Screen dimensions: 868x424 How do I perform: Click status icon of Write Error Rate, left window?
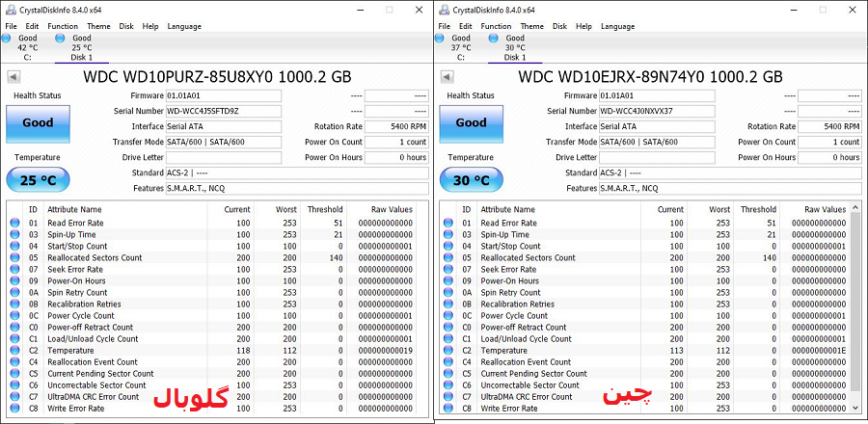point(14,409)
